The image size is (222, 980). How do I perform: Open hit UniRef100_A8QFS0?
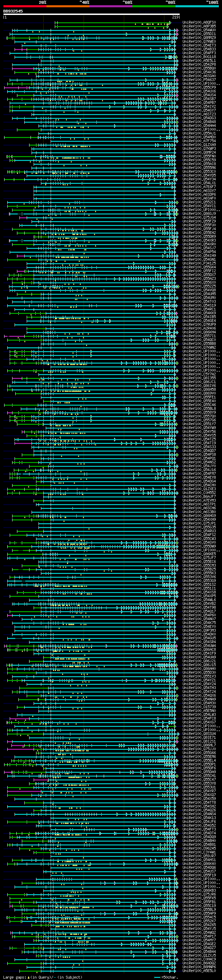pos(199,23)
